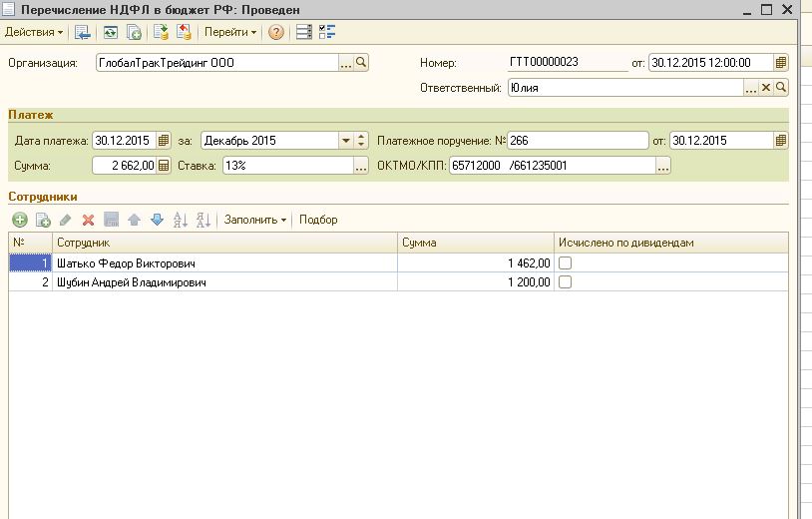Move the row down with blue arrow

click(x=156, y=220)
